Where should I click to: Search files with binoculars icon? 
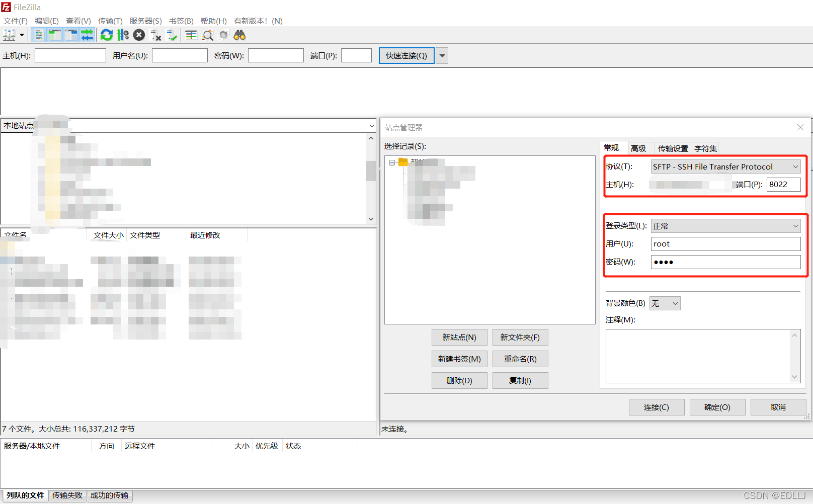pyautogui.click(x=240, y=35)
